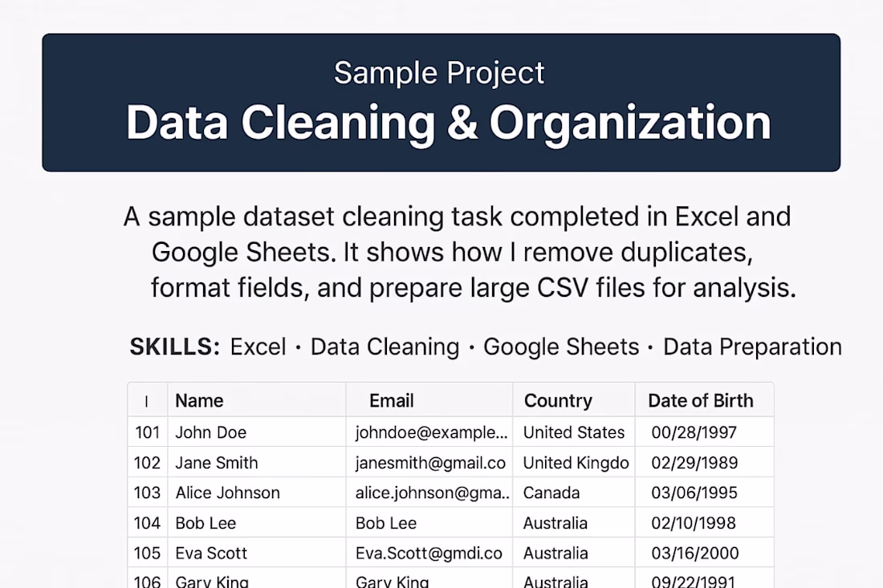This screenshot has height=588, width=883.
Task: Click the John Doe name cell
Action: [211, 432]
